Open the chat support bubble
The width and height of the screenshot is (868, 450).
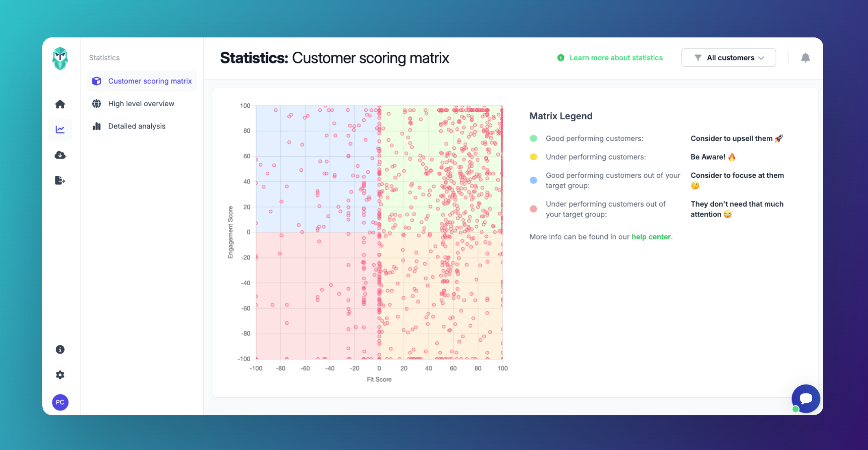805,399
